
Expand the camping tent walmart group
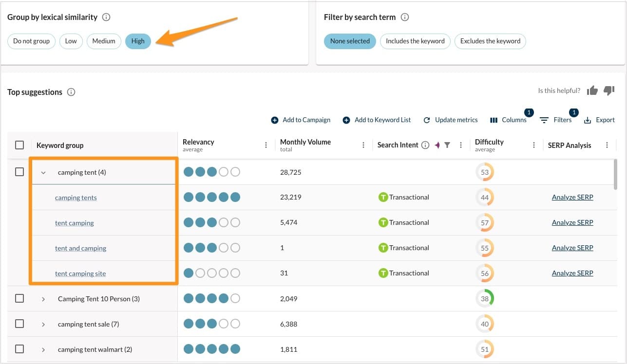pyautogui.click(x=43, y=349)
